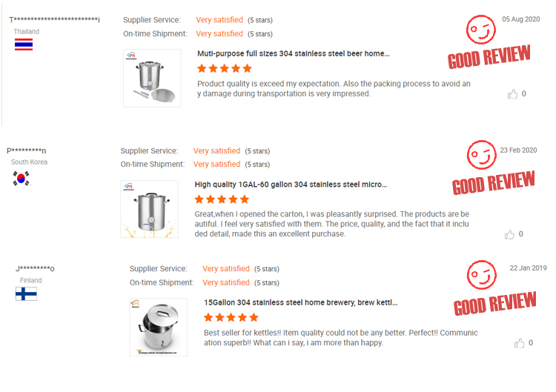
Task: Open the 1GAL-60 gallon pot thumbnail
Action: (x=150, y=209)
